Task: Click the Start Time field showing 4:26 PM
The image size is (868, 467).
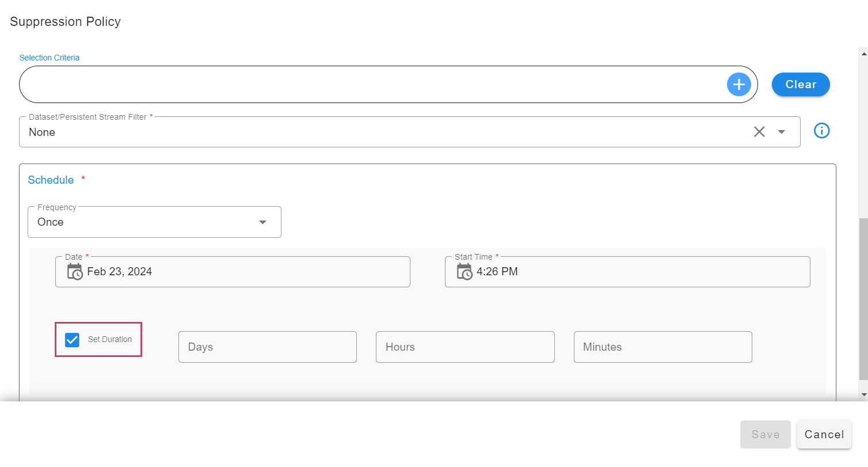Action: [633, 272]
